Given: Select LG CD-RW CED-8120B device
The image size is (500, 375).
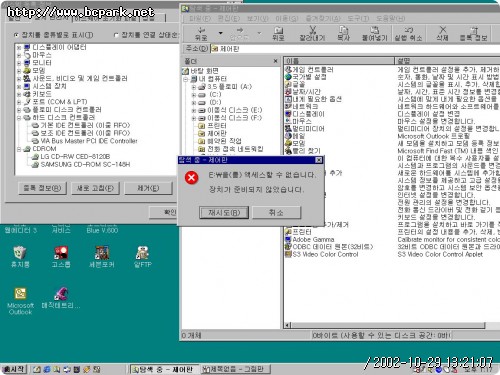Looking at the screenshot, I should point(75,156).
